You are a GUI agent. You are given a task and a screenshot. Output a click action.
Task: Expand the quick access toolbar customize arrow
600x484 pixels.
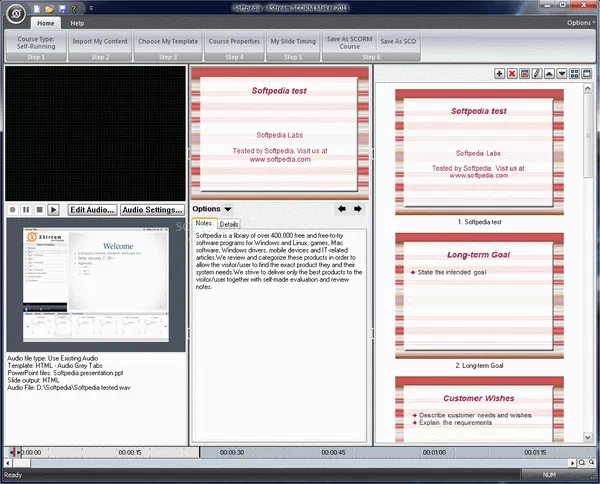pyautogui.click(x=91, y=8)
